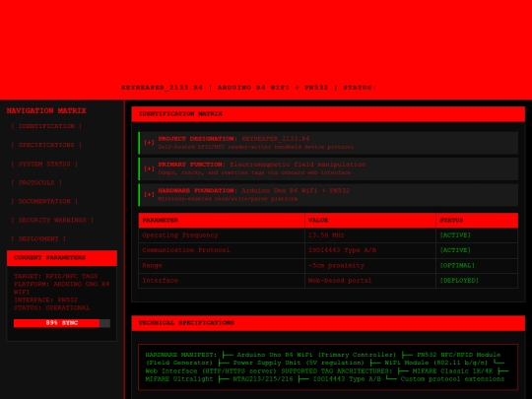Click the NAVIGATION MATRIX heading
This screenshot has height=399, width=532.
pyautogui.click(x=46, y=111)
